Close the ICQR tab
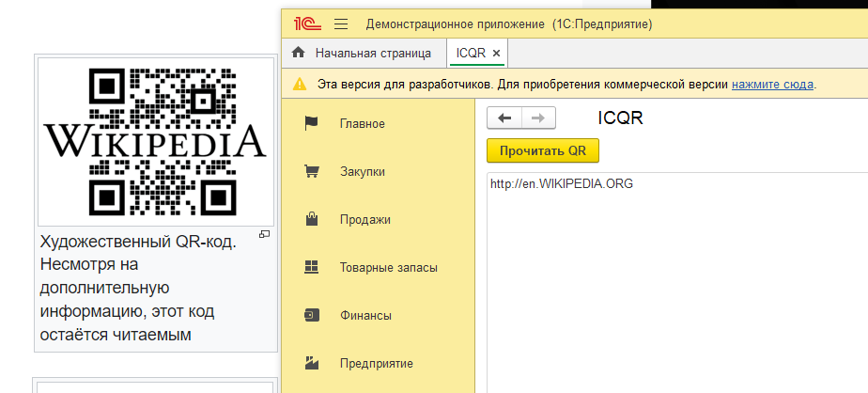This screenshot has width=868, height=393. 497,54
